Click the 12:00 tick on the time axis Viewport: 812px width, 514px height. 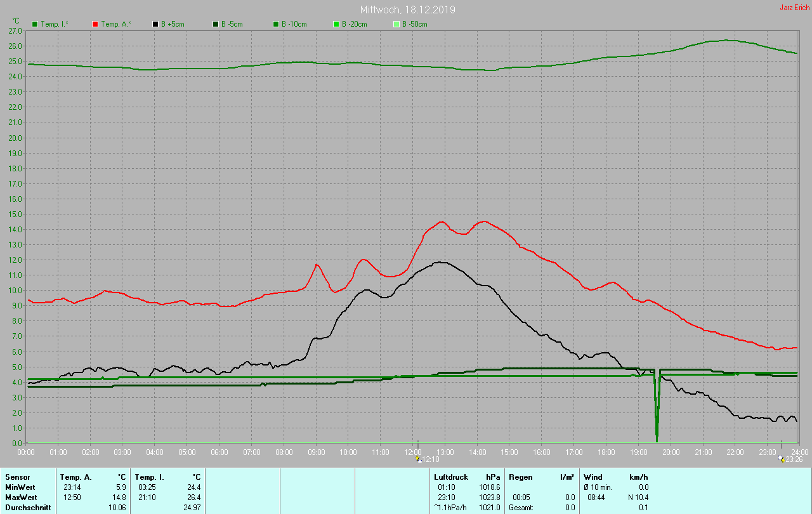point(414,452)
